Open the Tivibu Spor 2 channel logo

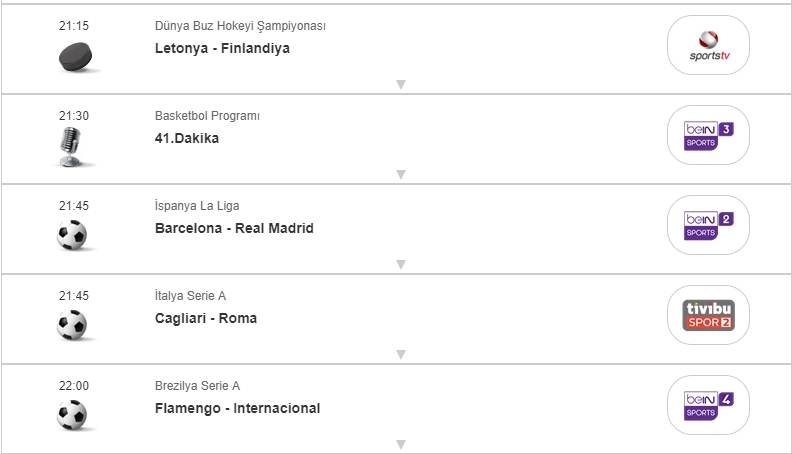[x=708, y=315]
